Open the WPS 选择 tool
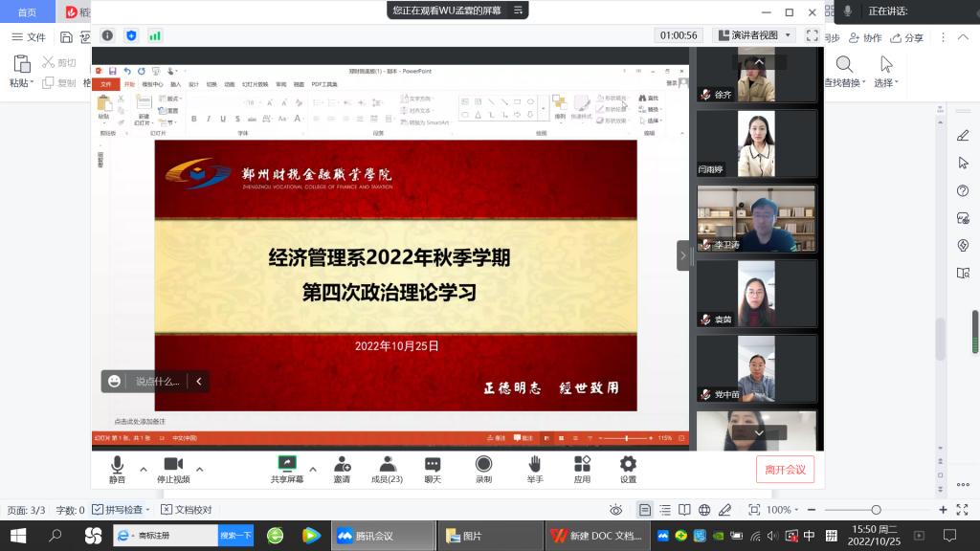This screenshot has height=551, width=980. coord(885,71)
